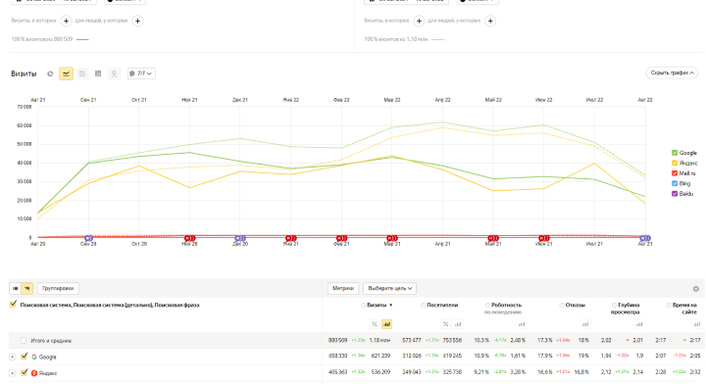Show Посетители column bar chart icon

point(458,324)
